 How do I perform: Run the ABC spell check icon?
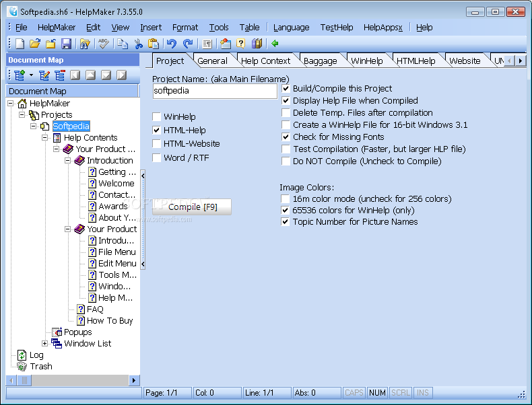coord(103,43)
